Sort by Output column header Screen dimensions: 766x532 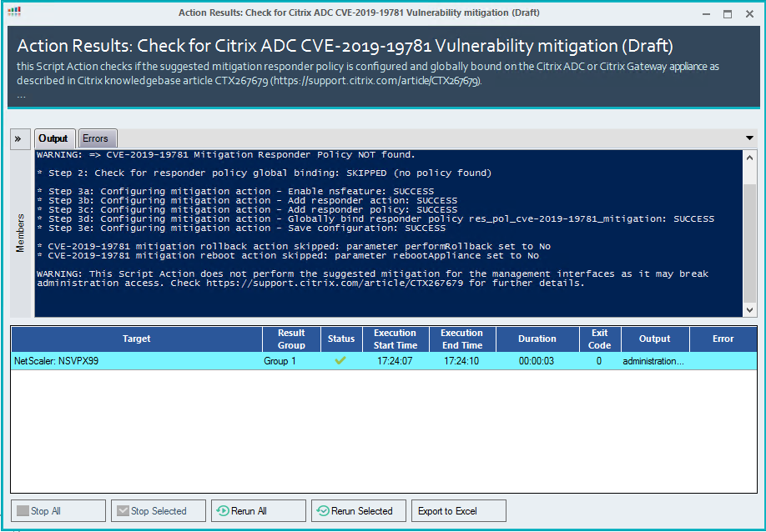tap(655, 339)
